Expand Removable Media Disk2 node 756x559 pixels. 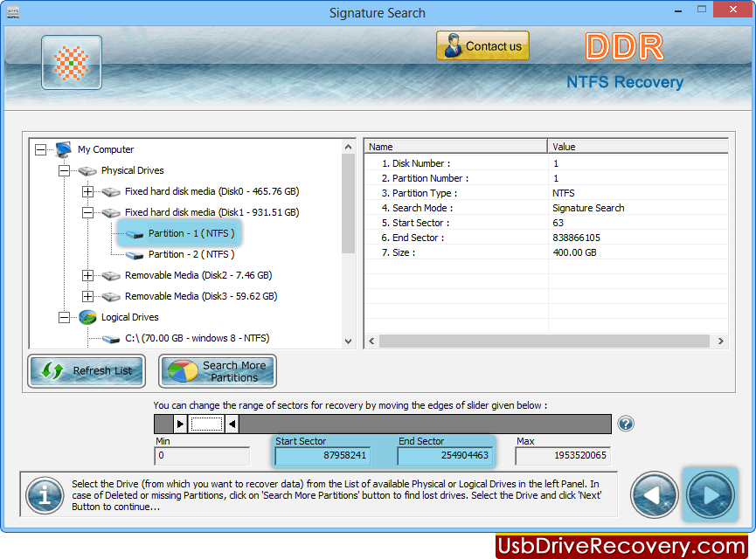[x=87, y=276]
